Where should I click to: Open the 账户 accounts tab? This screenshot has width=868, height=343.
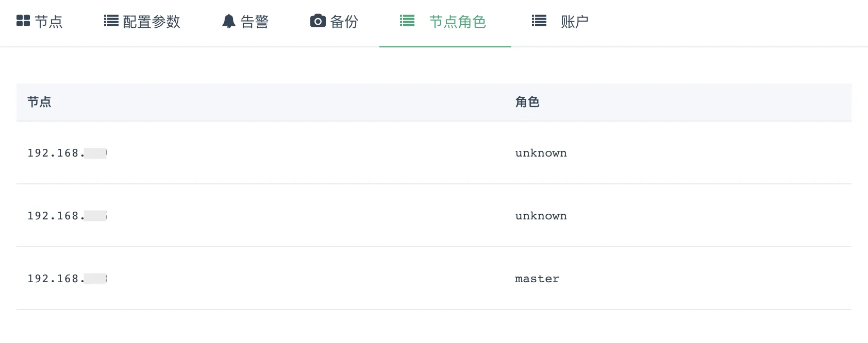(x=574, y=22)
